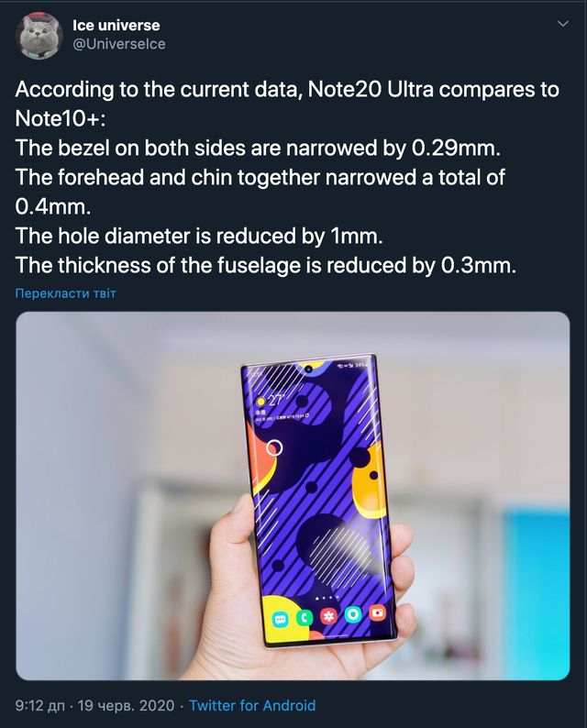Click Перекласти твіт to translate tweet

[x=65, y=293]
